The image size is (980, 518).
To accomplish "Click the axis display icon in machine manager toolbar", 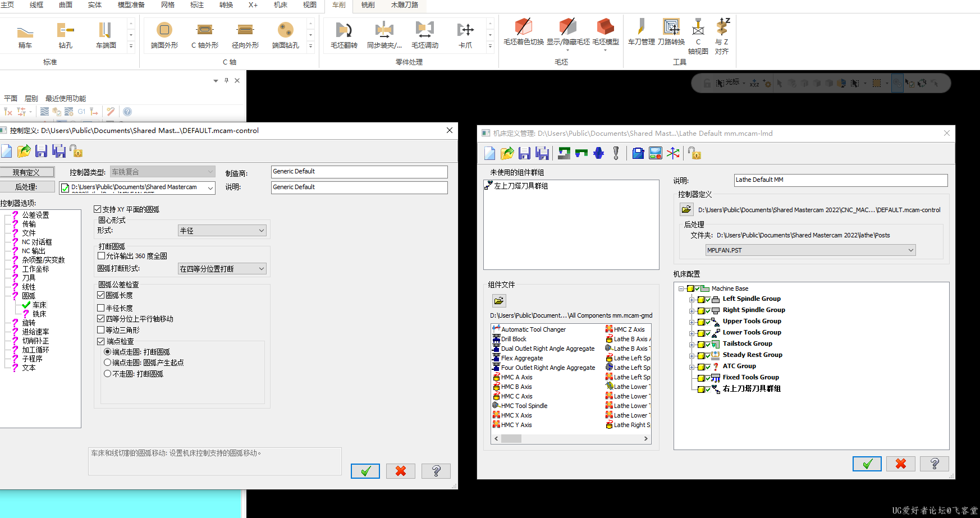I will pyautogui.click(x=673, y=153).
